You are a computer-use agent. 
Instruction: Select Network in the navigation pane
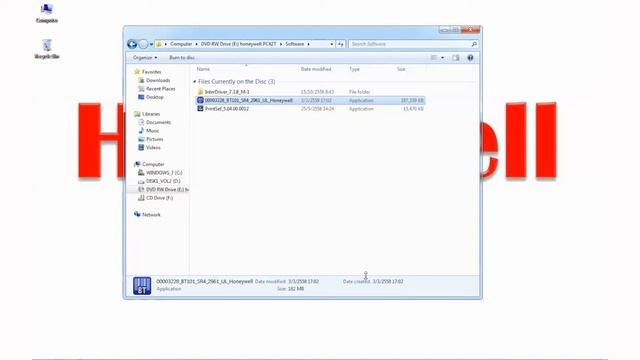(151, 215)
